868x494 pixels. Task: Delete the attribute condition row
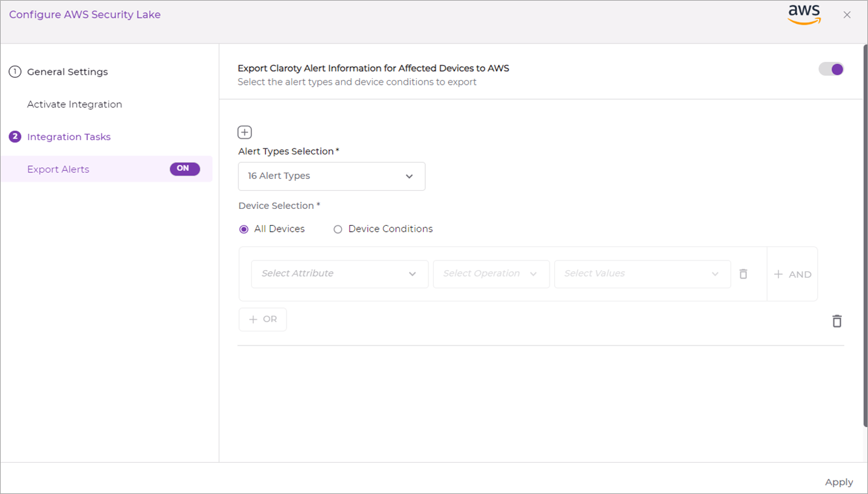[743, 274]
